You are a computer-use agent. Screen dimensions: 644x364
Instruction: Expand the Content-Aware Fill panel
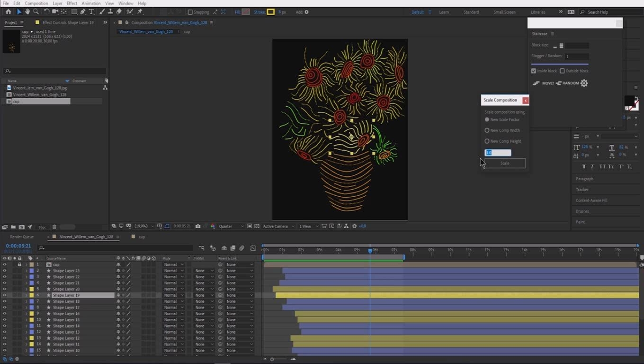(x=591, y=200)
